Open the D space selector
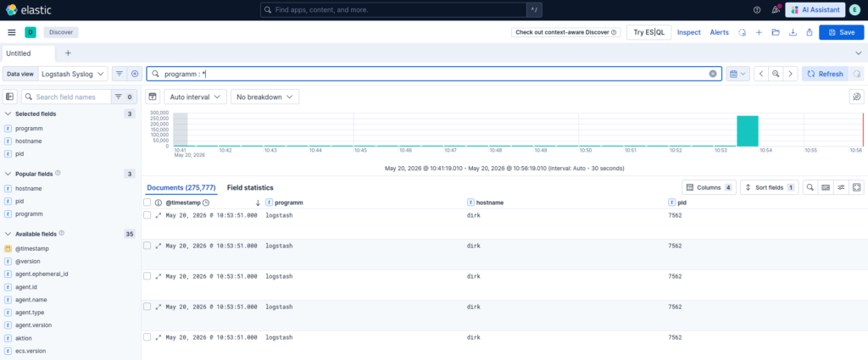 pos(31,33)
